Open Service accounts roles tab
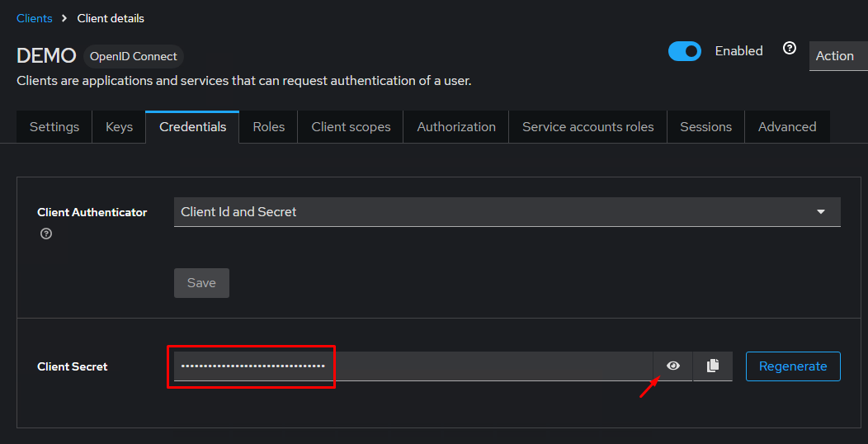This screenshot has height=444, width=868. pyautogui.click(x=587, y=127)
